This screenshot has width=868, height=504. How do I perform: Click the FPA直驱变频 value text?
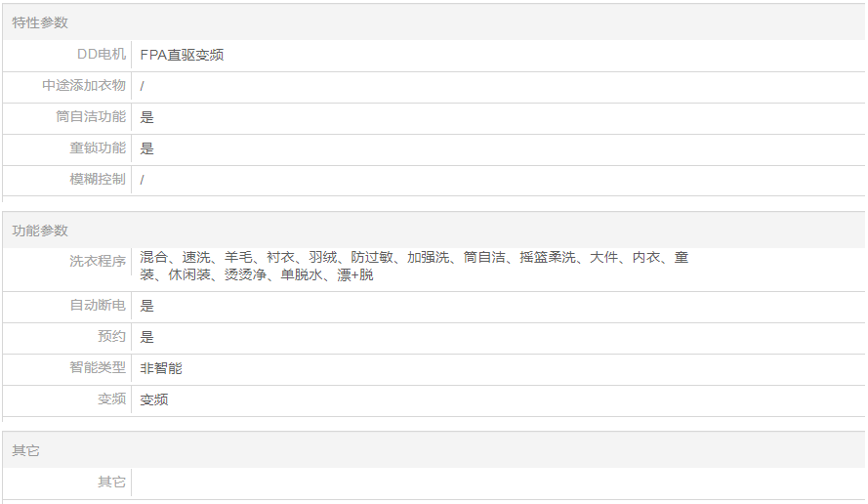pos(182,55)
